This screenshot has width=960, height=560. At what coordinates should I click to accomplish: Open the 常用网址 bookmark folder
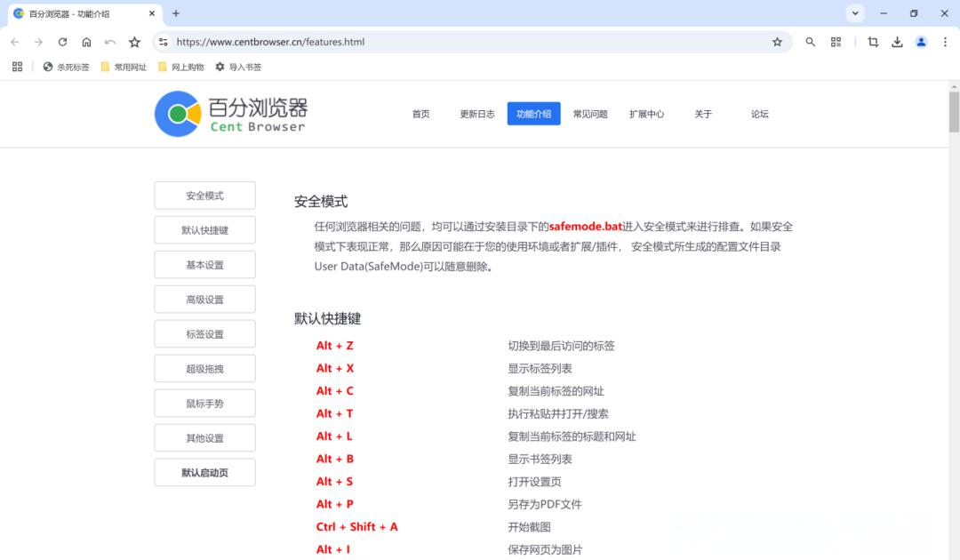[124, 67]
